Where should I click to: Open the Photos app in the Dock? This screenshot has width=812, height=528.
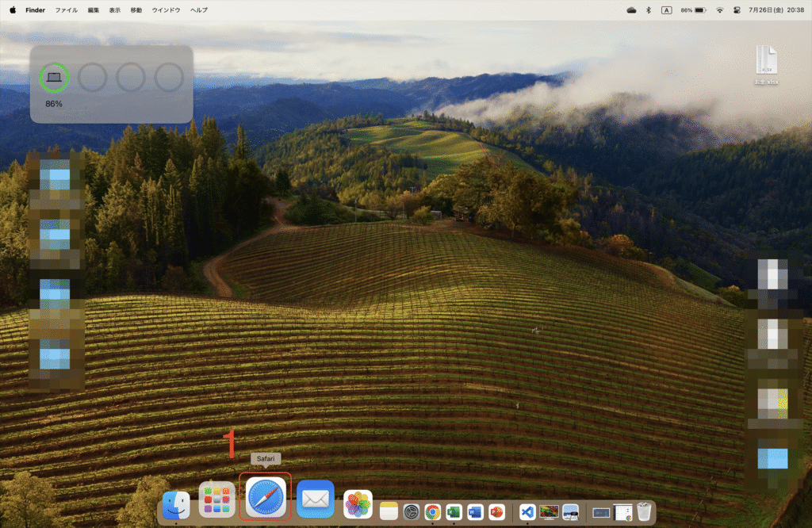click(358, 504)
